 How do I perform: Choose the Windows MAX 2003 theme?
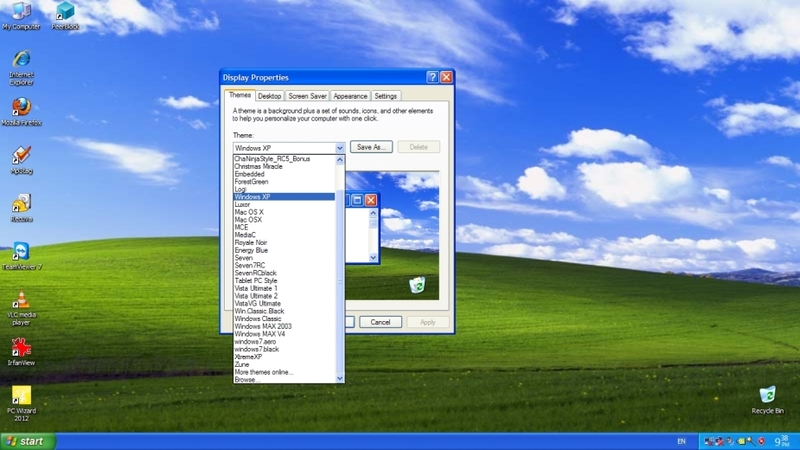pos(284,327)
